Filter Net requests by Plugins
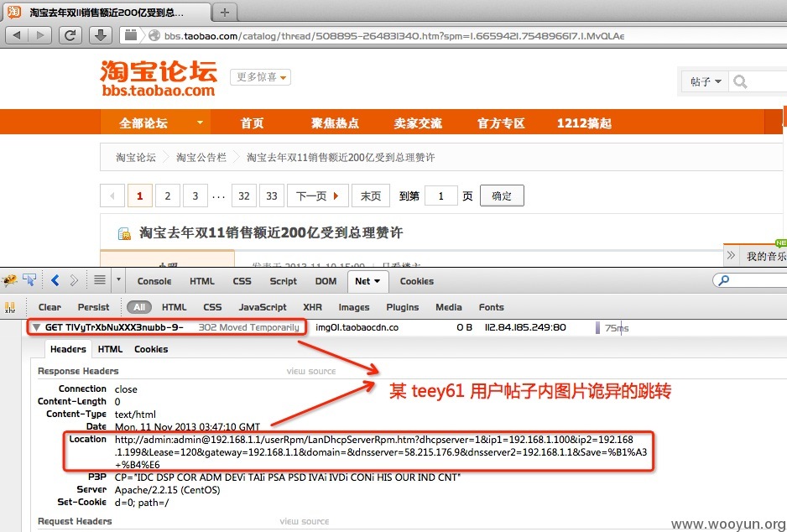 pos(403,307)
